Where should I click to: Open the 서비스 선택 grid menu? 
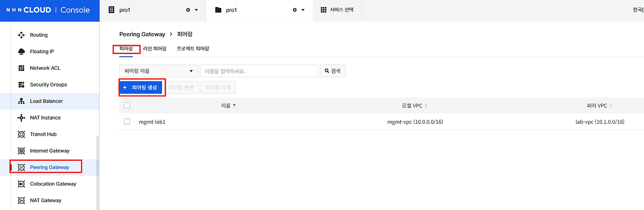(324, 10)
